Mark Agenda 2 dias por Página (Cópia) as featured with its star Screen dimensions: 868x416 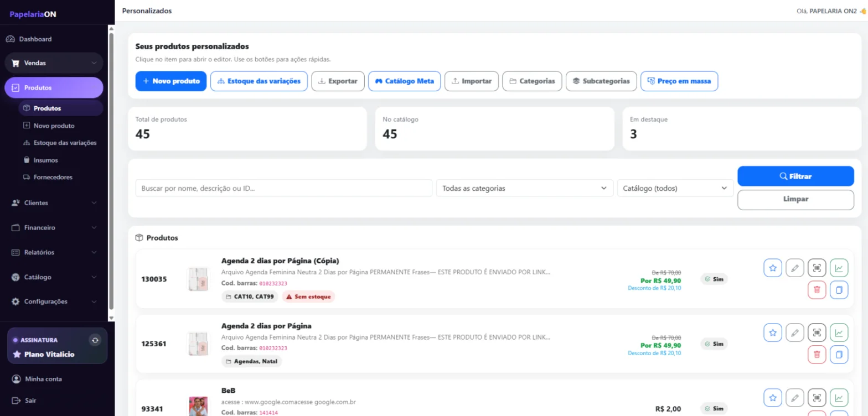tap(773, 268)
